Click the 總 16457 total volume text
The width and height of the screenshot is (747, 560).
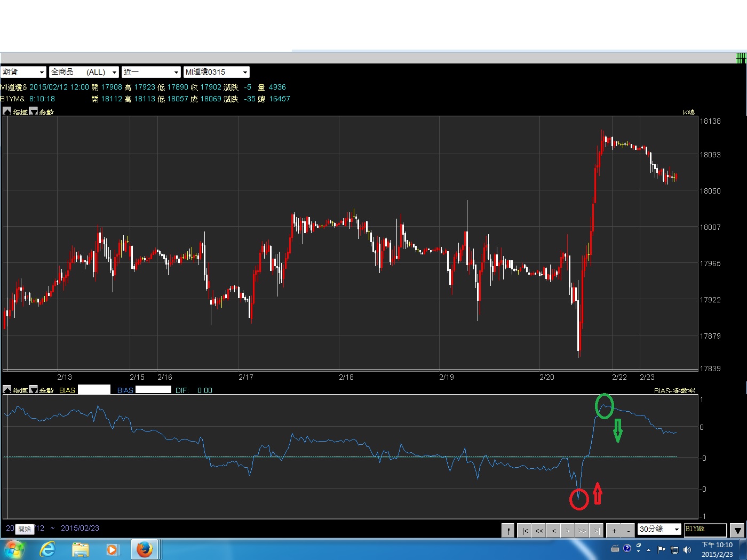pos(274,99)
